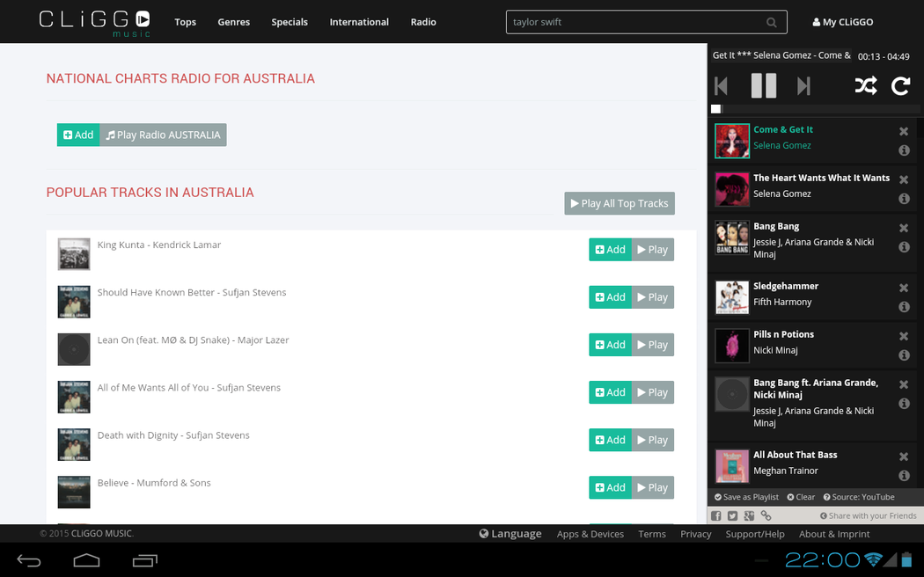The width and height of the screenshot is (924, 577).
Task: Open the Language selector in footer
Action: coord(510,533)
